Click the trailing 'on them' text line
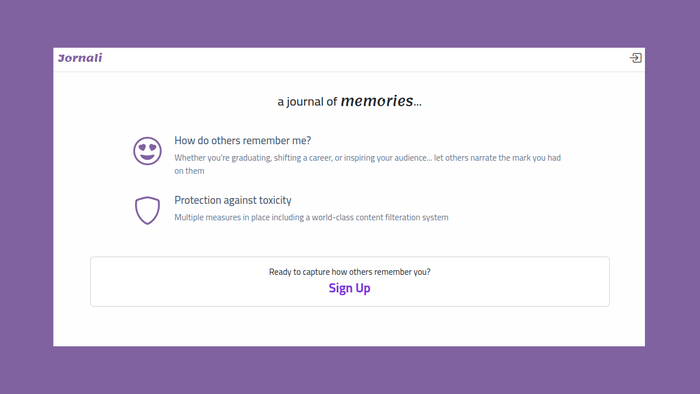This screenshot has width=700, height=394. 189,171
